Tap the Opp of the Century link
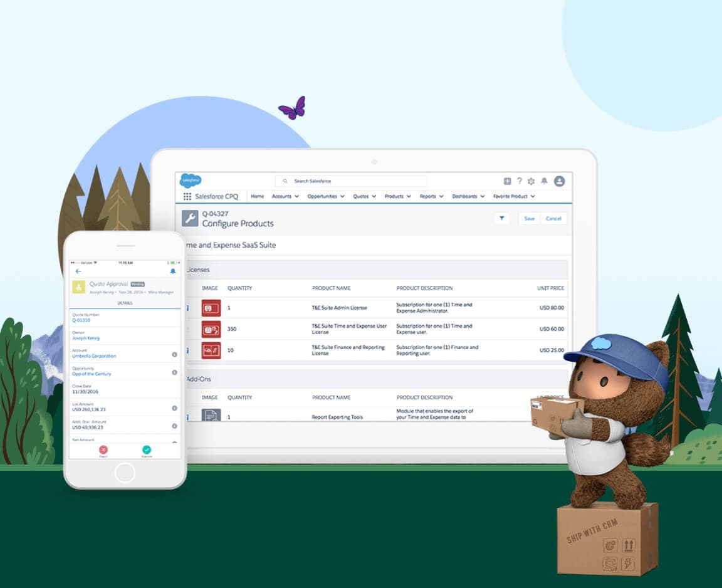This screenshot has height=588, width=722. coord(92,374)
